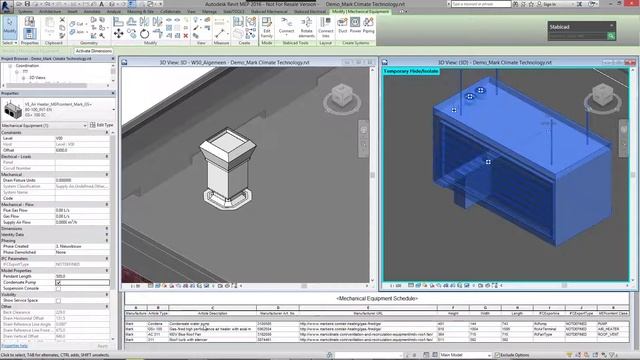Select the 3D Views tree item
This screenshot has width=640, height=360.
(37, 78)
